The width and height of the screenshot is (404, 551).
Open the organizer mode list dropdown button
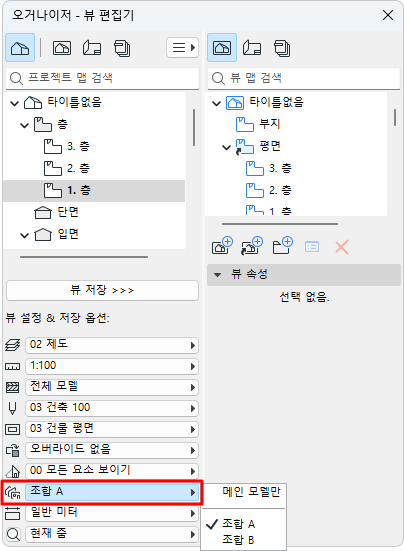(182, 47)
